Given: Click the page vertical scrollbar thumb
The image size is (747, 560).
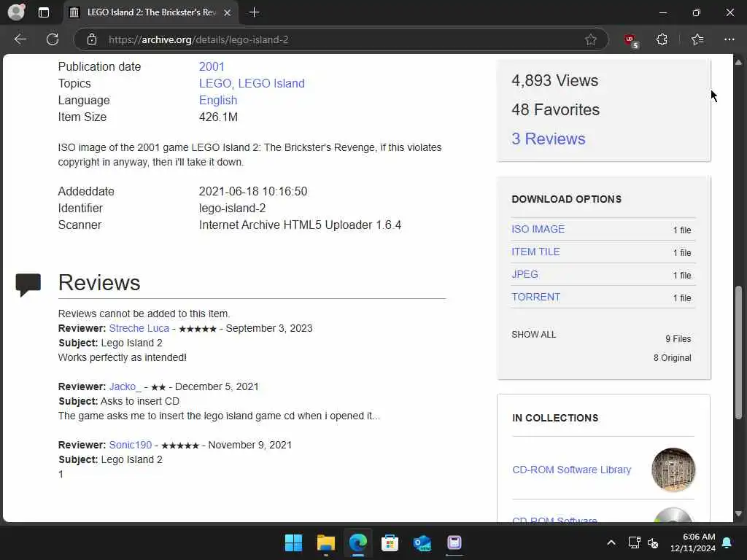Looking at the screenshot, I should tap(738, 352).
